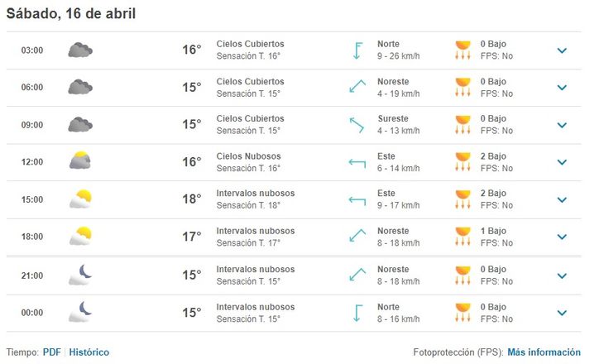Click the cloudy sun icon at 12:00
The image size is (604, 364).
pyautogui.click(x=79, y=161)
